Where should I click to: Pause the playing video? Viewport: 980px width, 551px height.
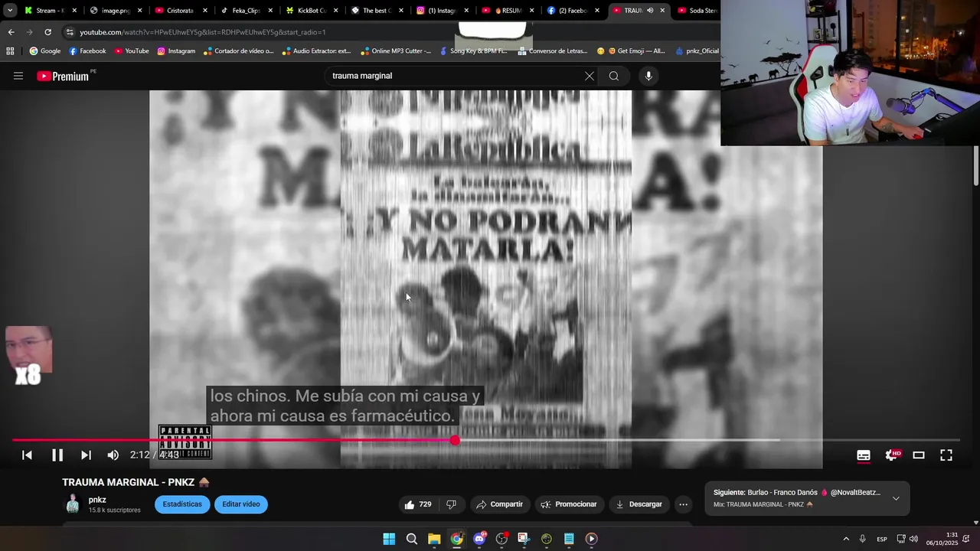coord(57,455)
